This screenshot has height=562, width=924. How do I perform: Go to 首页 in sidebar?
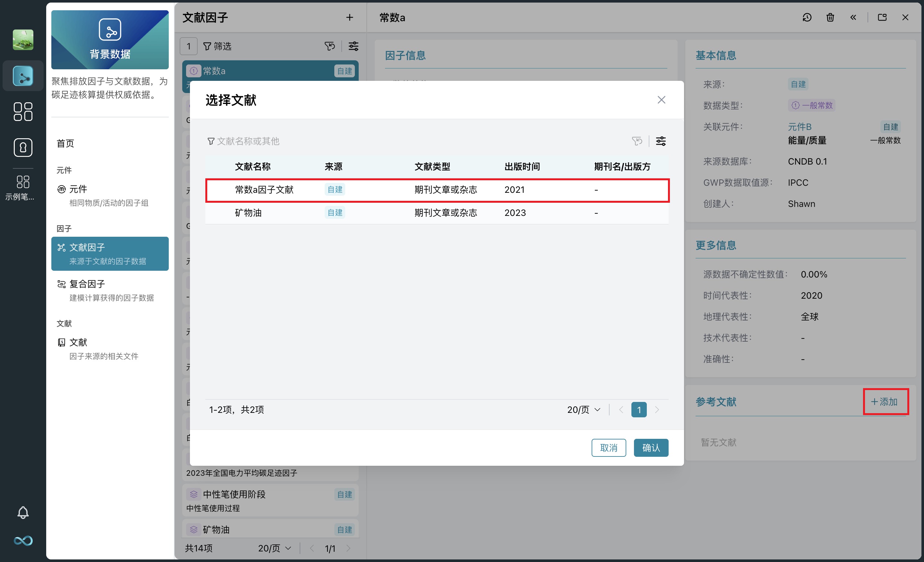click(x=65, y=143)
